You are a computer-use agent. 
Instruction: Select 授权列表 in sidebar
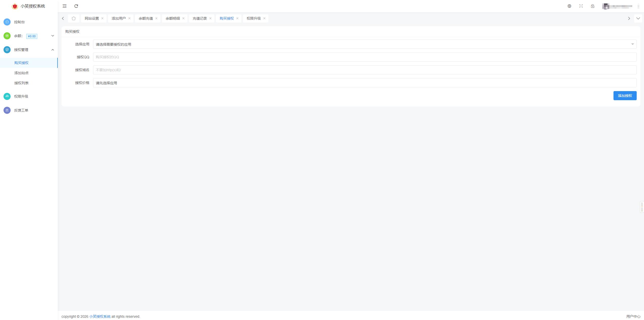point(21,83)
